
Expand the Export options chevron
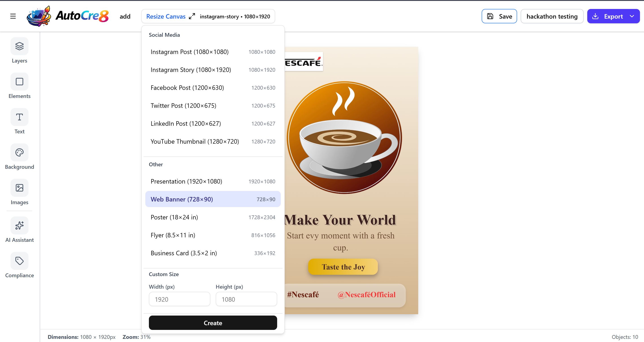point(632,16)
